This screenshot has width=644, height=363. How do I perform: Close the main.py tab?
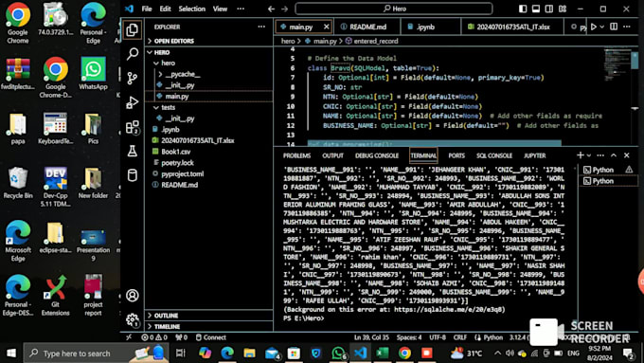(x=326, y=27)
